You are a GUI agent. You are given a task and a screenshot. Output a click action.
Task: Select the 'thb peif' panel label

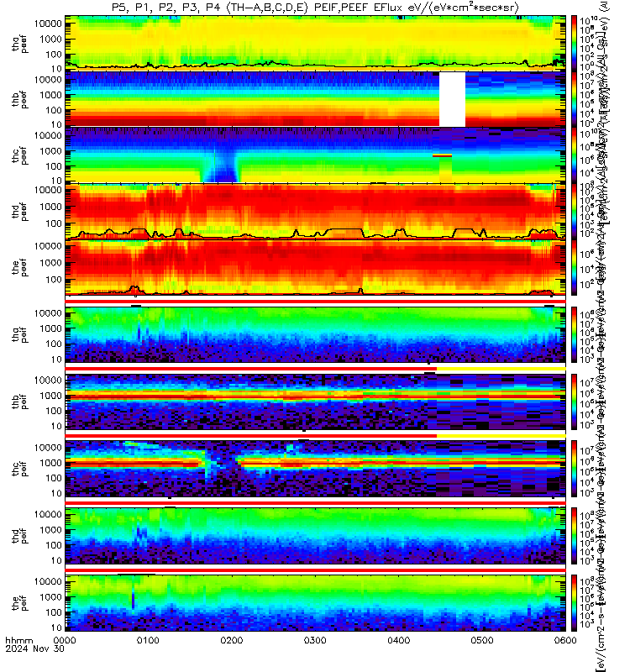19,402
